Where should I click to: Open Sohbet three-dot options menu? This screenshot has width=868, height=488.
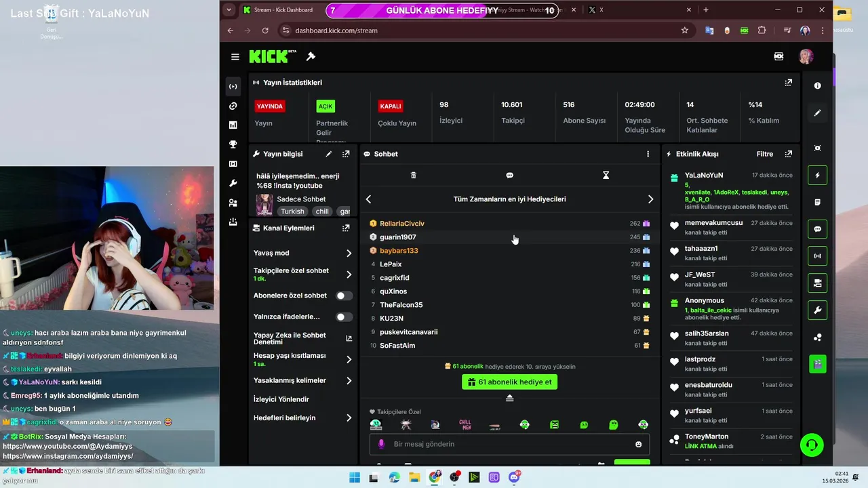[x=648, y=154]
